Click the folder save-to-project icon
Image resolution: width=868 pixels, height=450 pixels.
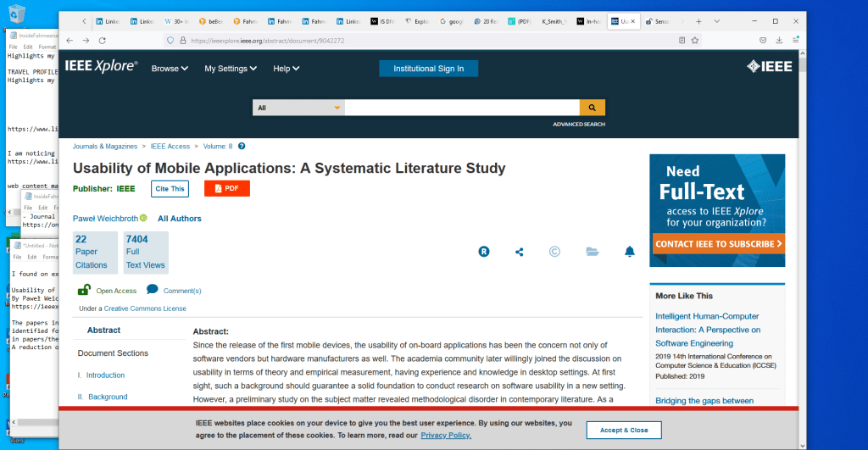point(593,252)
